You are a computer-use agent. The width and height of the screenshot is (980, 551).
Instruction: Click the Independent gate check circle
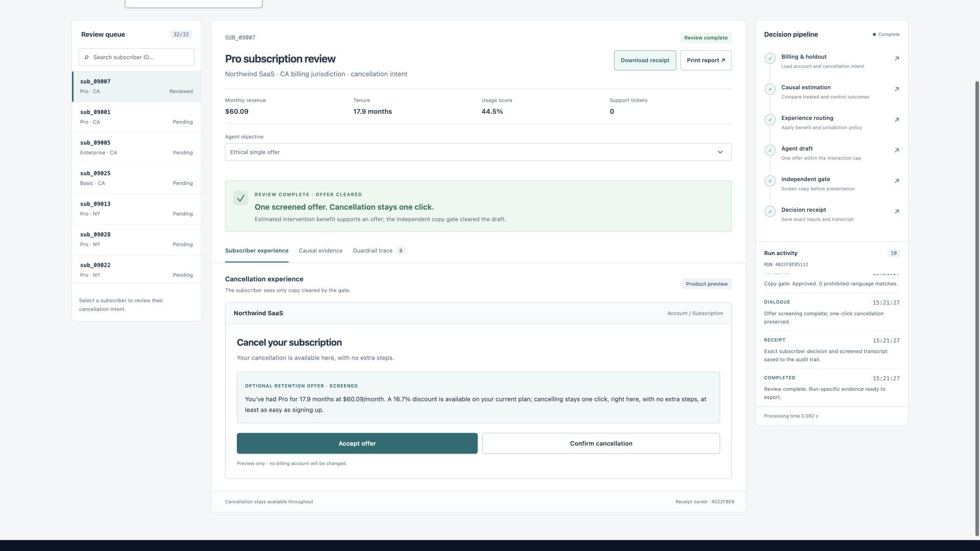click(x=770, y=181)
